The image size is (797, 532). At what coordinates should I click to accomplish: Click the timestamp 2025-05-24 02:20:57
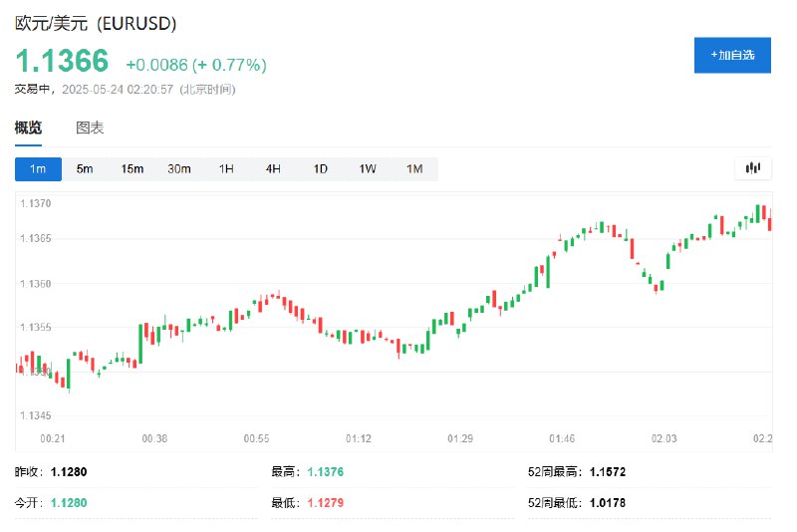tap(118, 90)
